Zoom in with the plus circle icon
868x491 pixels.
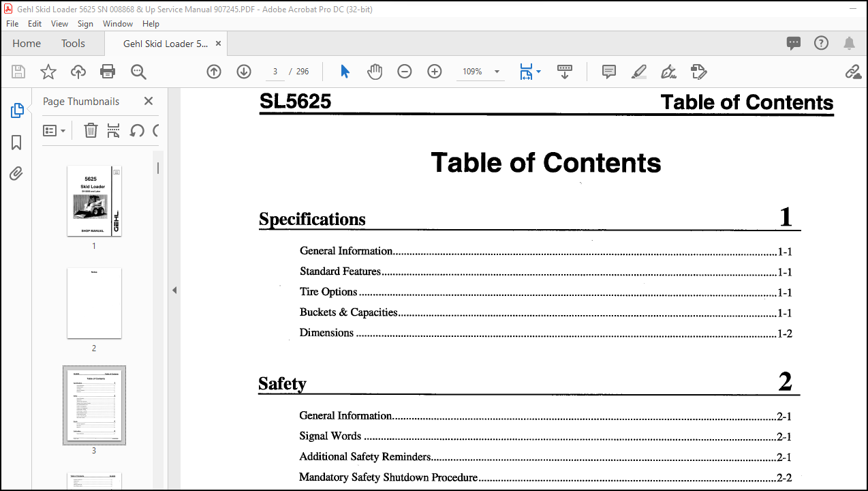[435, 72]
